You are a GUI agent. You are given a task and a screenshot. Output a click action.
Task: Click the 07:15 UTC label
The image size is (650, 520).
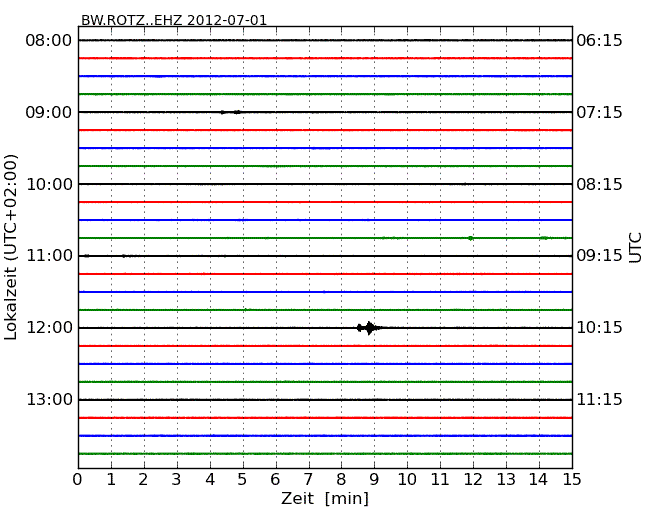599,112
